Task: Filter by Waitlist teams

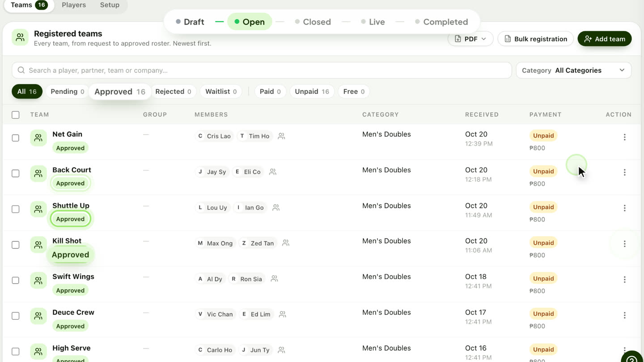Action: (x=221, y=92)
